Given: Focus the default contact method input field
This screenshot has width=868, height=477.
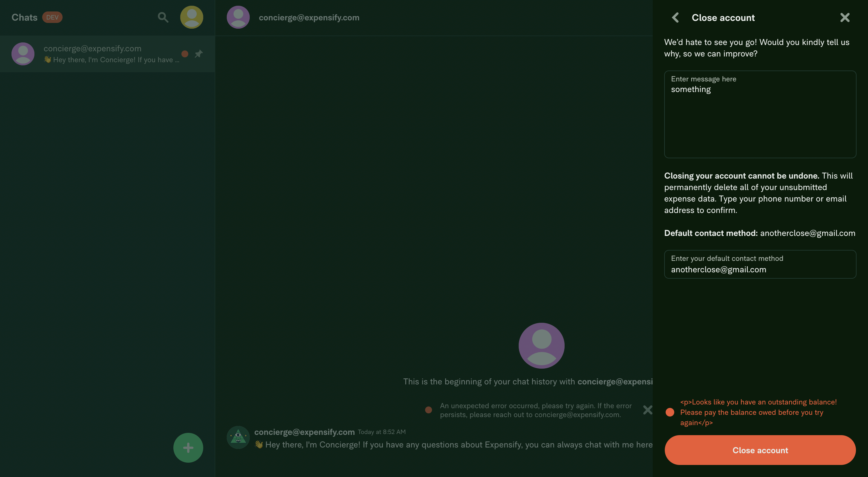Looking at the screenshot, I should coord(760,264).
